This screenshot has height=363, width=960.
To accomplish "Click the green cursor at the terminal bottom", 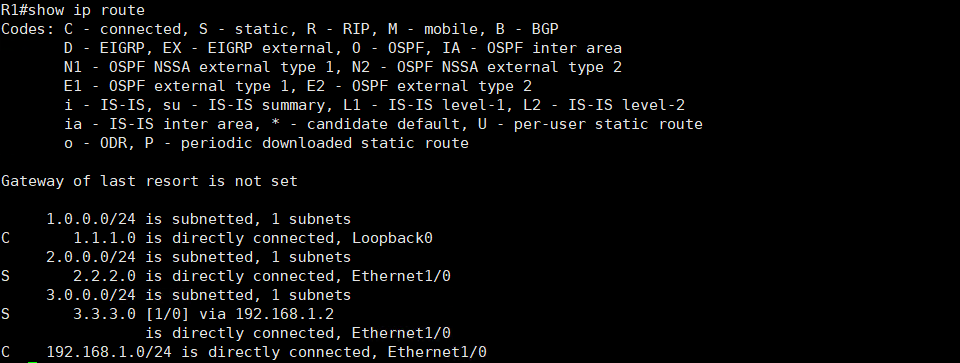I will 32,362.
